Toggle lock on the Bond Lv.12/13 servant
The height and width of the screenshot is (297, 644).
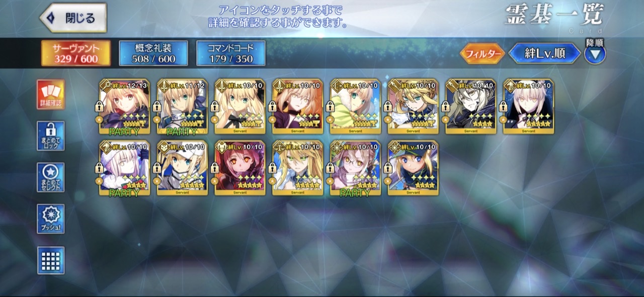(99, 107)
